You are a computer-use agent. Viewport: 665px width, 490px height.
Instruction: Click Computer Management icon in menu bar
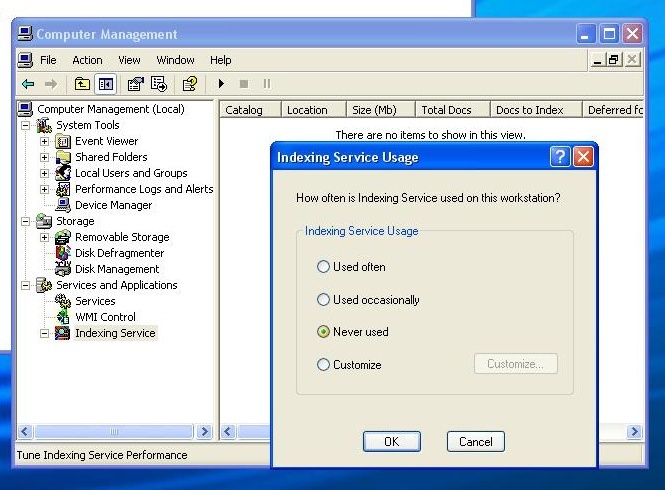pos(25,60)
